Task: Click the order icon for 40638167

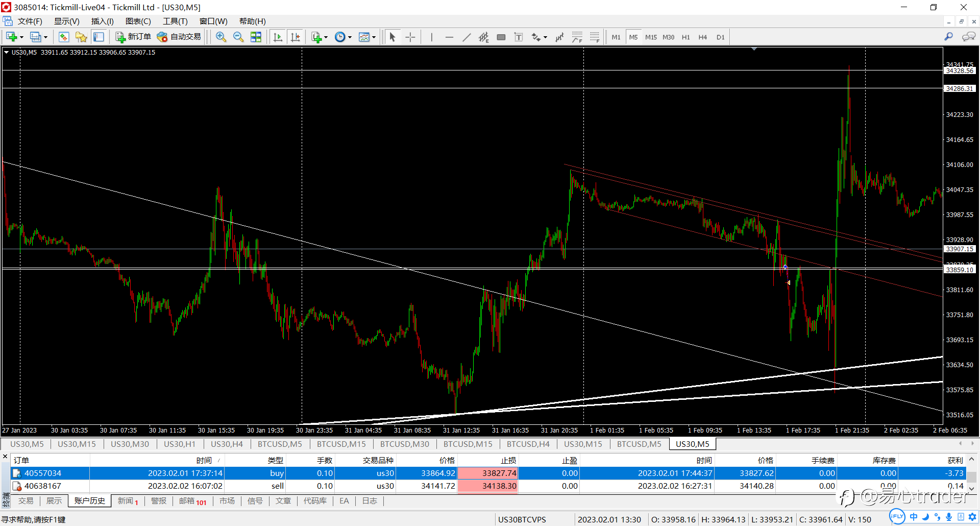Action: [17, 486]
